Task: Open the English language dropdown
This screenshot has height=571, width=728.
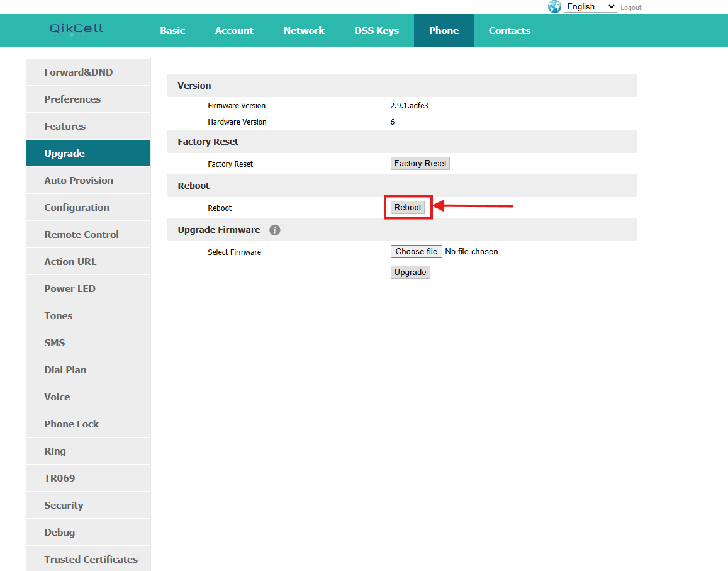Action: 590,7
